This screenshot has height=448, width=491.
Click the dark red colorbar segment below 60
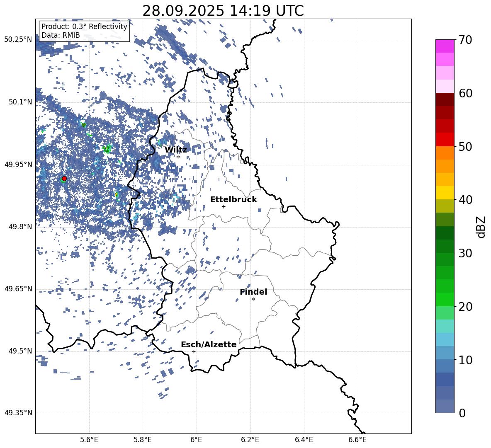point(445,99)
